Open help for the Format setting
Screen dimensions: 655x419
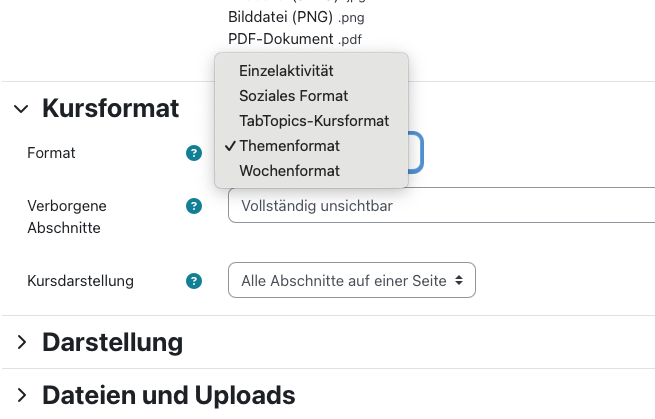(x=194, y=153)
